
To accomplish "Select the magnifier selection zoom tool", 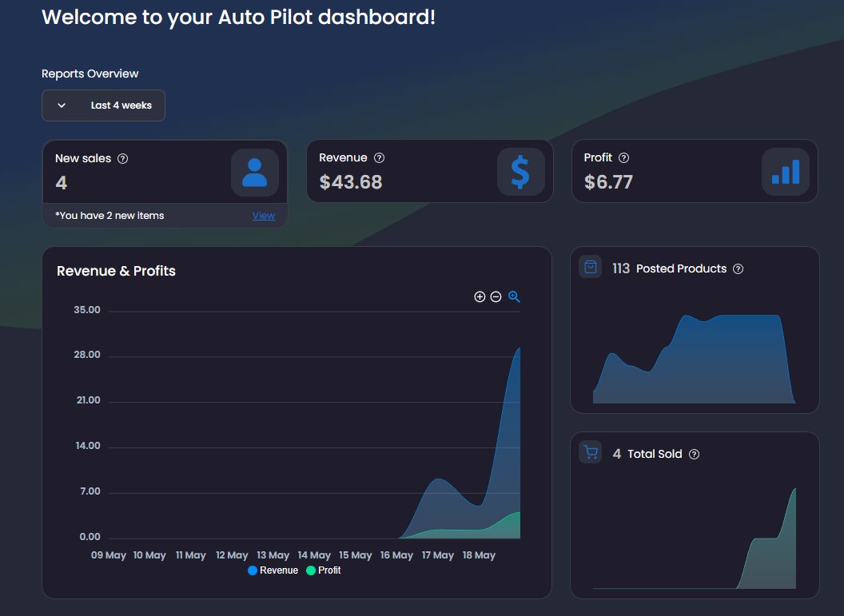I will point(514,297).
